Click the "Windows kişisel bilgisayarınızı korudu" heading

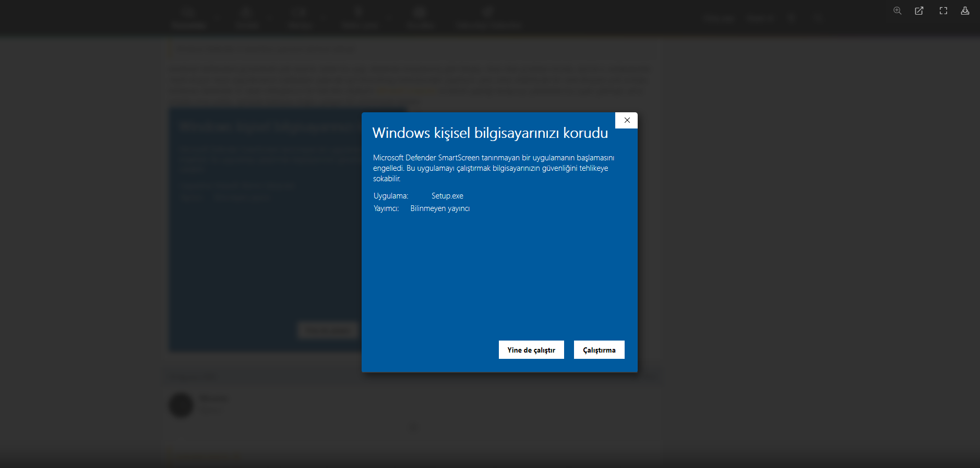point(489,133)
